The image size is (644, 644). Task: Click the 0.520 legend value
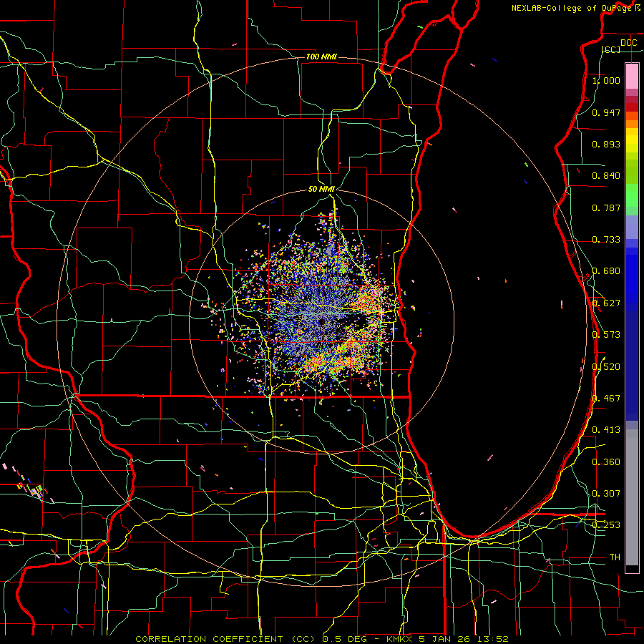pos(606,367)
